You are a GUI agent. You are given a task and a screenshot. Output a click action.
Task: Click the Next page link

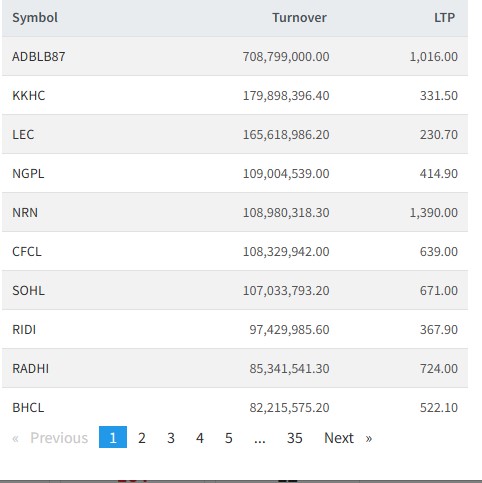[348, 438]
